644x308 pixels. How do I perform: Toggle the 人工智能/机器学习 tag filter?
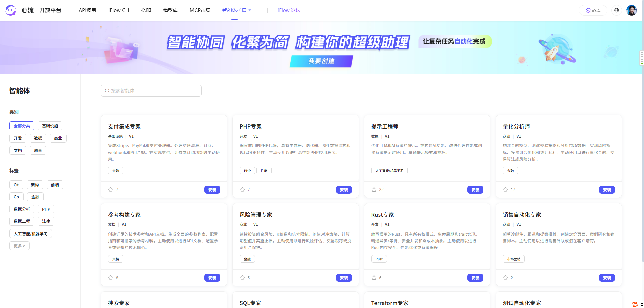31,234
